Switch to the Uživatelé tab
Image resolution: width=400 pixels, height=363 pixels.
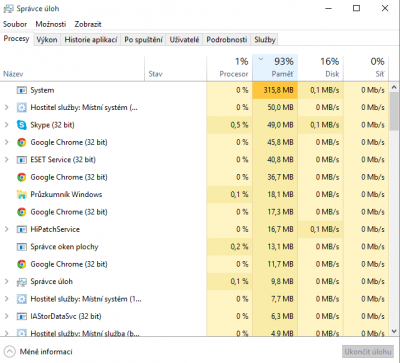pos(184,40)
